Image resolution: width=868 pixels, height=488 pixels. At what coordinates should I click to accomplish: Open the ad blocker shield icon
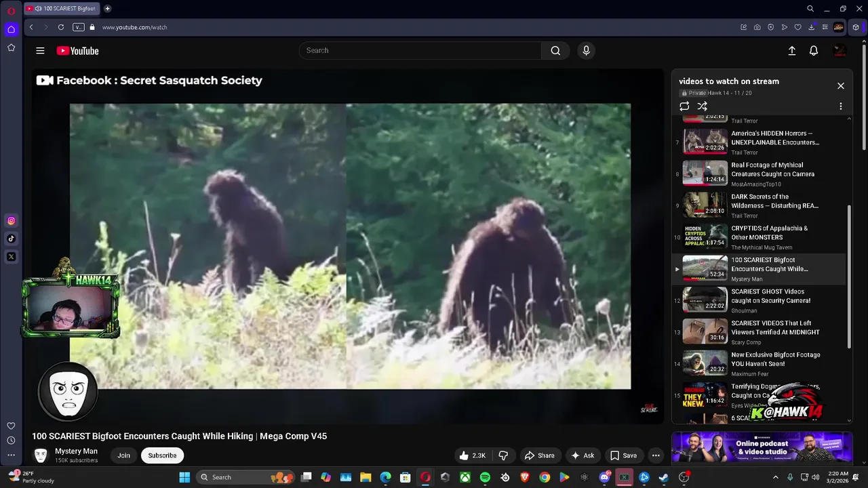pyautogui.click(x=770, y=27)
